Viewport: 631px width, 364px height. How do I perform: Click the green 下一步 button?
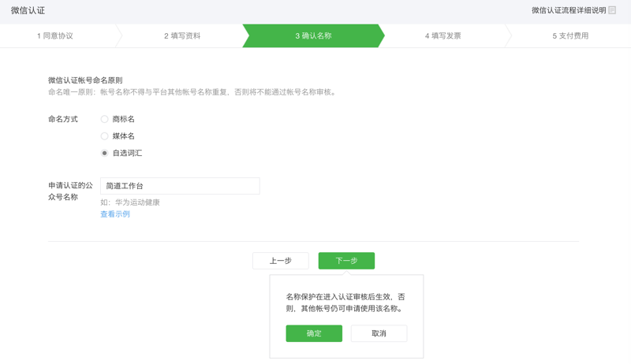pos(346,261)
